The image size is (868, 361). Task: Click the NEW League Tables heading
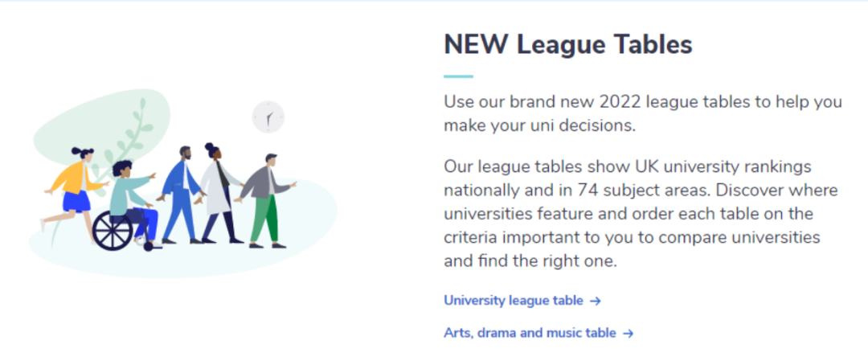(x=568, y=45)
